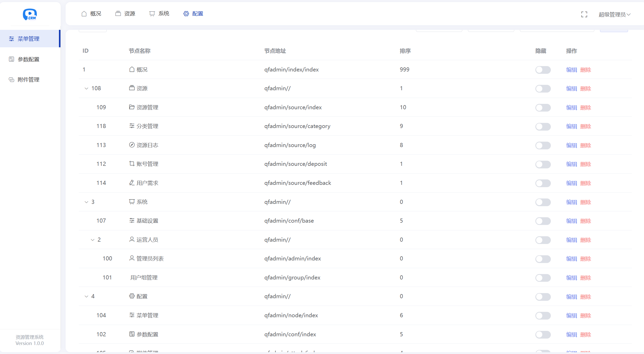Screen dimensions: 644x354
Task: Click the folder icon beside 资源管理
Action: (x=132, y=107)
